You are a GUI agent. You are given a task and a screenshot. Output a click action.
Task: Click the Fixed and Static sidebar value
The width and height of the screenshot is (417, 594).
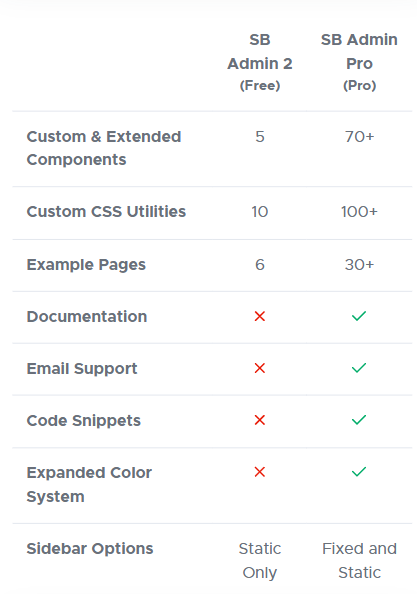click(359, 560)
